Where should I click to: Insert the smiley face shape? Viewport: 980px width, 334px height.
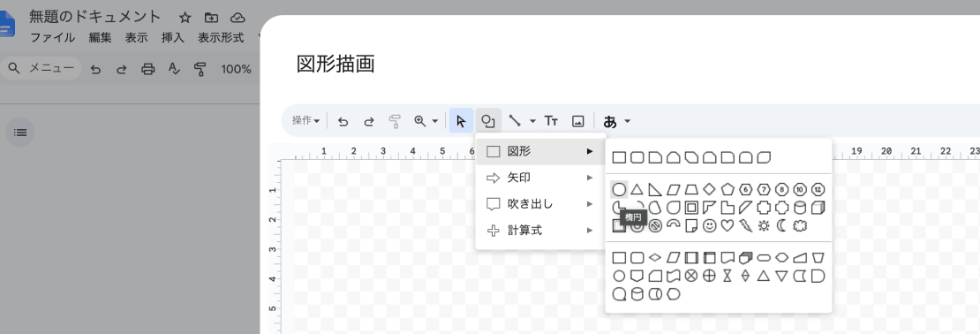[x=709, y=226]
